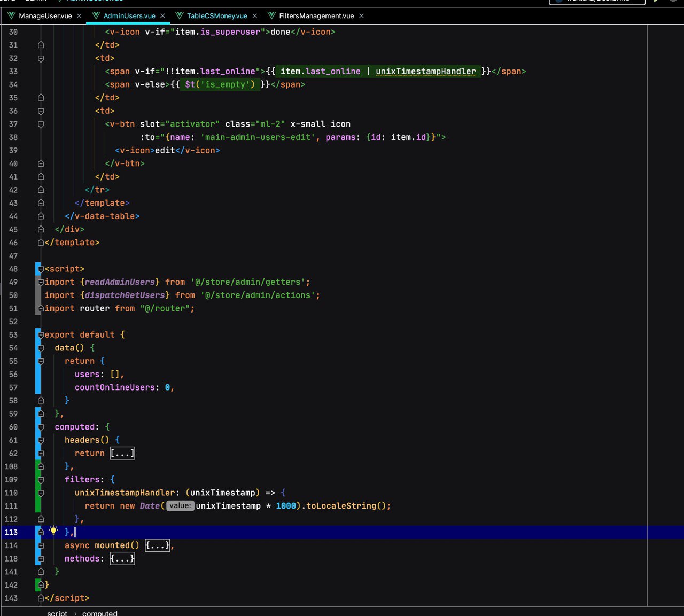The height and width of the screenshot is (616, 684).
Task: Go to the FiltersManagement.vue tab
Action: point(316,16)
